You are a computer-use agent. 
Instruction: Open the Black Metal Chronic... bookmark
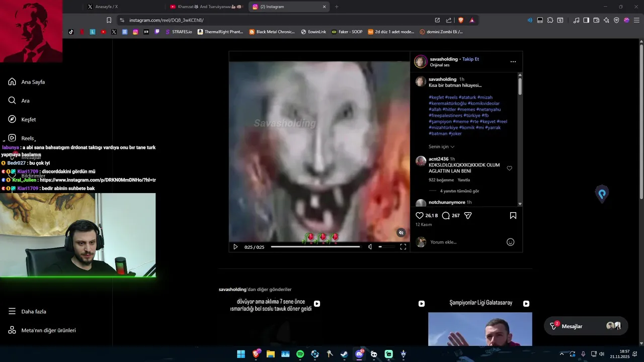[272, 32]
